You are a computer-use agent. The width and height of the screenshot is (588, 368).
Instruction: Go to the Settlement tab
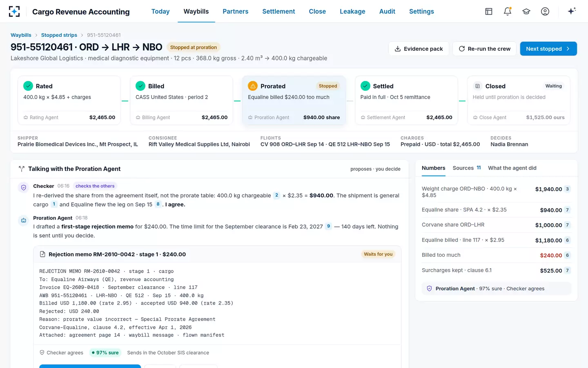[x=278, y=11]
